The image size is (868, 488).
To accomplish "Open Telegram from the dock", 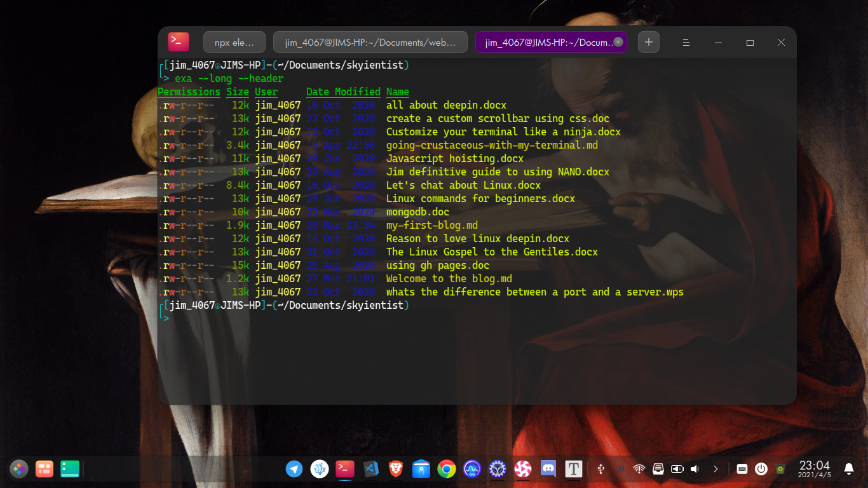I will pyautogui.click(x=294, y=469).
